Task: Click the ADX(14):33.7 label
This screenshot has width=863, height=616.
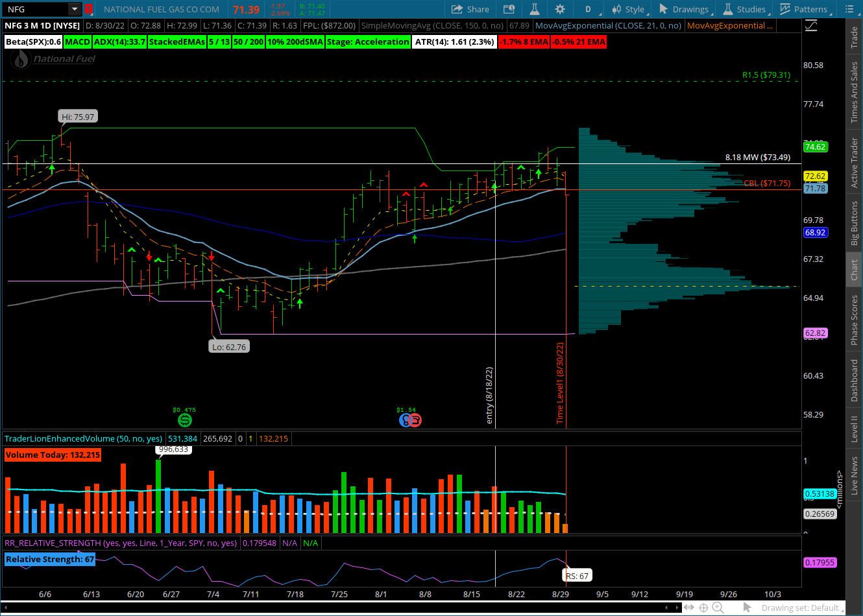Action: coord(120,41)
